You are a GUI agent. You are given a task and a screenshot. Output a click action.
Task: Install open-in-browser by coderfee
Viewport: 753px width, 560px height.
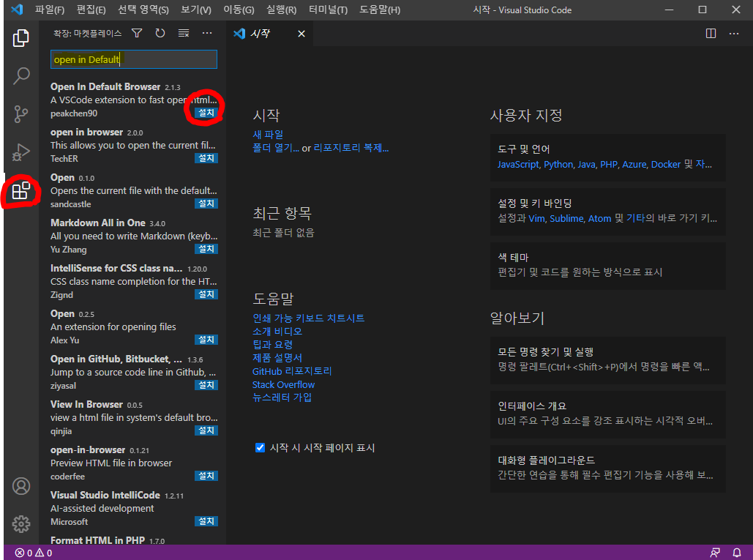[x=206, y=476]
